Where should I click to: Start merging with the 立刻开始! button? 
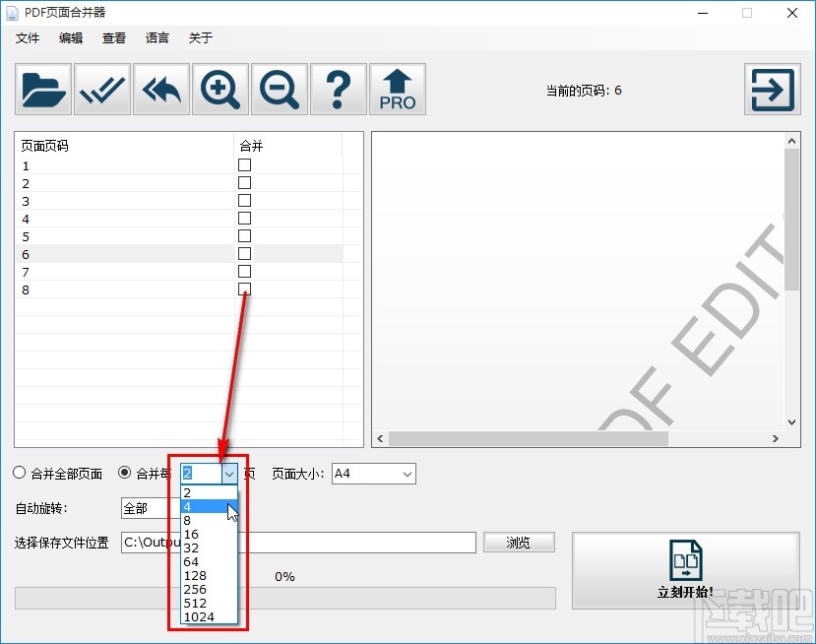tap(684, 569)
